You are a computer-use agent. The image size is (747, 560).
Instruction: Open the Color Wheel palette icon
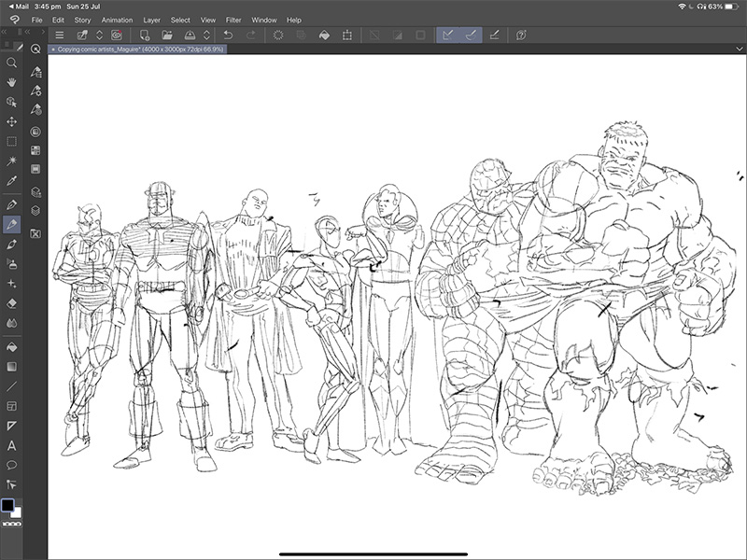point(35,132)
